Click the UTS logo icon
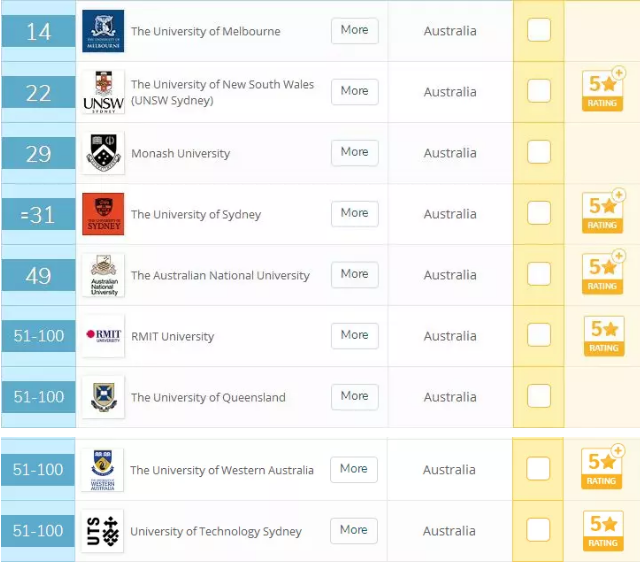This screenshot has width=640, height=564. [x=103, y=531]
